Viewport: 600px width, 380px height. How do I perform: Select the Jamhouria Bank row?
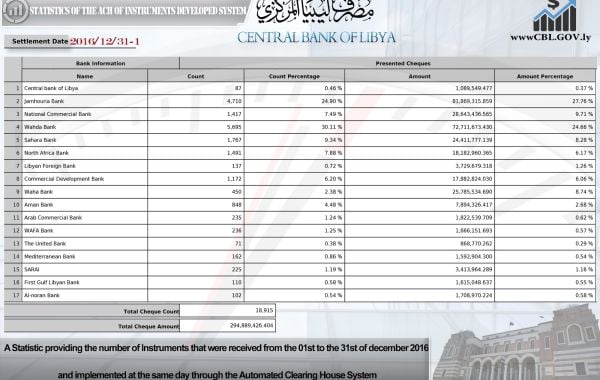coord(300,101)
